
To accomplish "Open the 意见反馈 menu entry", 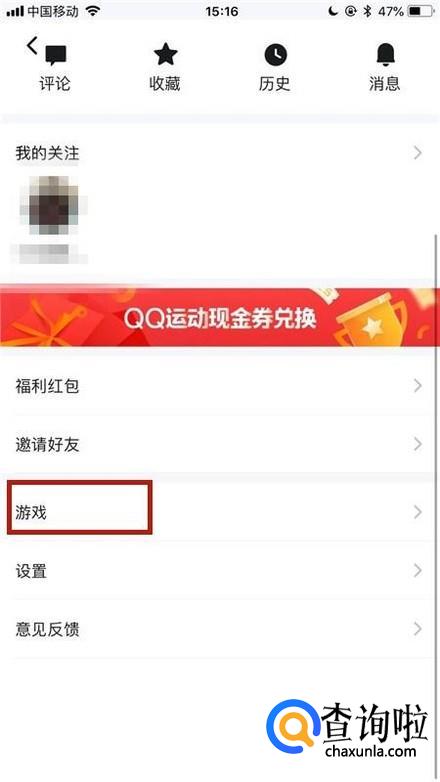I will pos(220,629).
